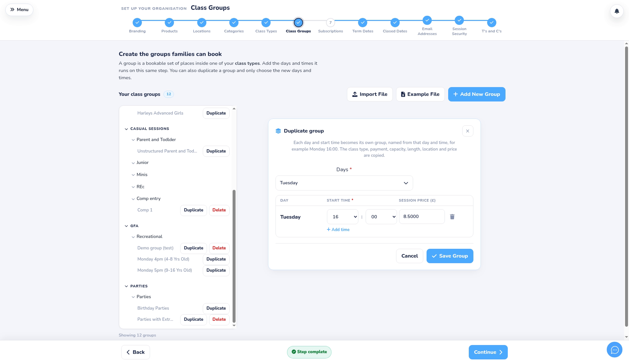Duplicate the Comp 1 group
The height and width of the screenshot is (364, 629).
click(193, 210)
